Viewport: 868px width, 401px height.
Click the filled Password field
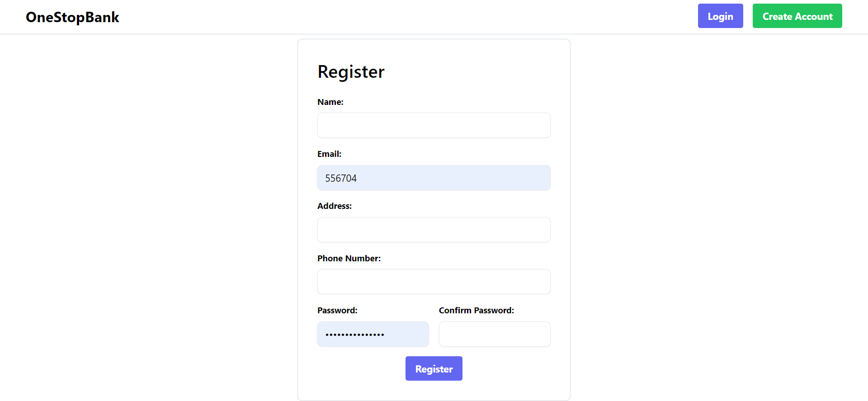tap(373, 334)
